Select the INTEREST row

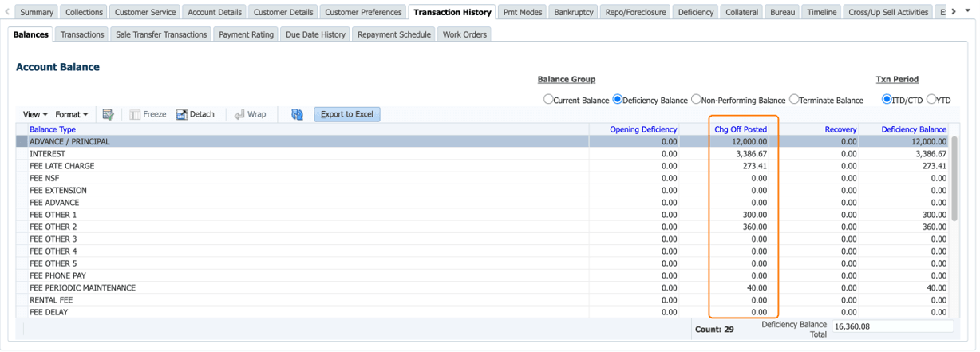tap(483, 154)
